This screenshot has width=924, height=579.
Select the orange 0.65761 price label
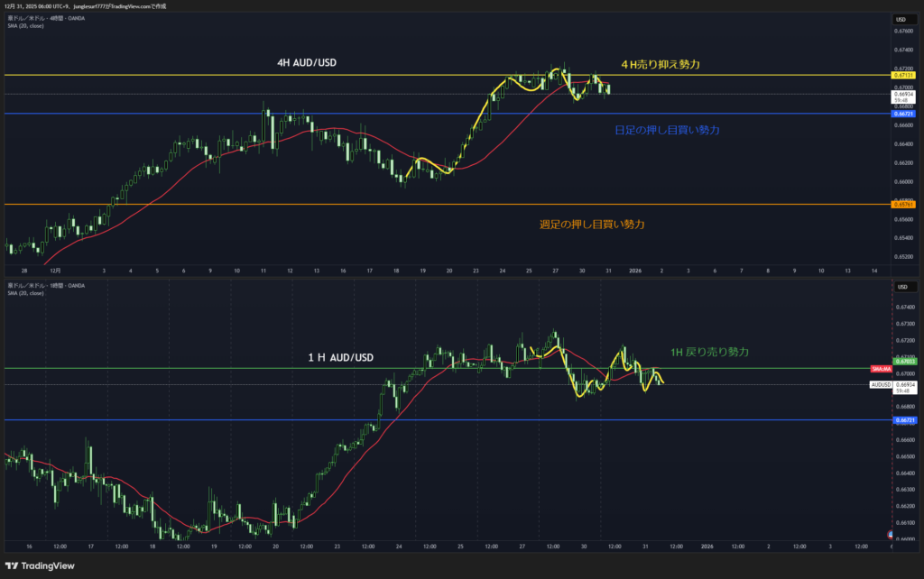(x=902, y=205)
